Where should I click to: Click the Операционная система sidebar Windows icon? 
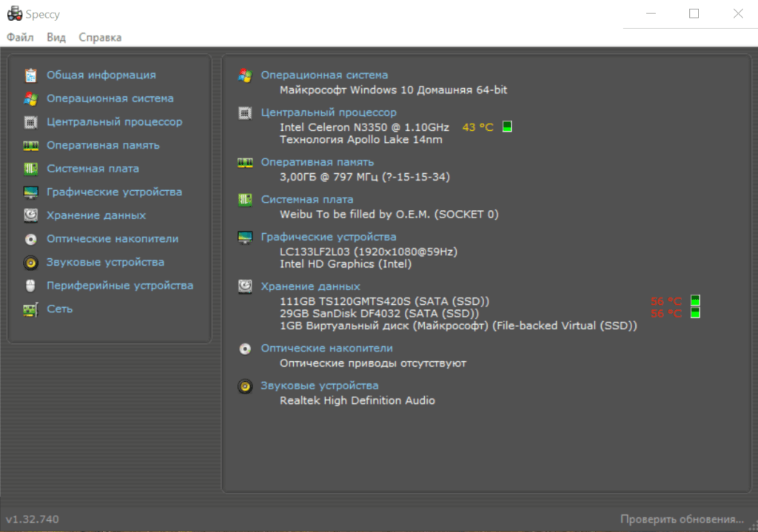pos(31,98)
